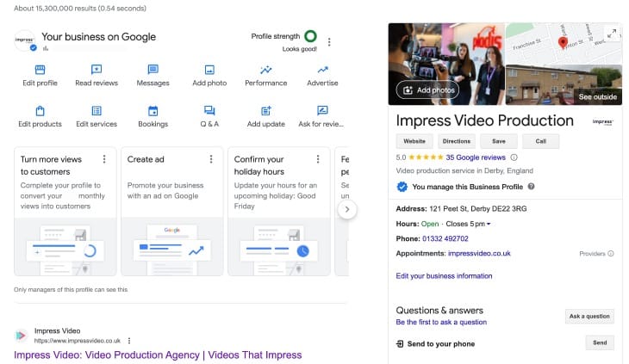
Task: Open the Bookings calendar icon
Action: (x=153, y=111)
